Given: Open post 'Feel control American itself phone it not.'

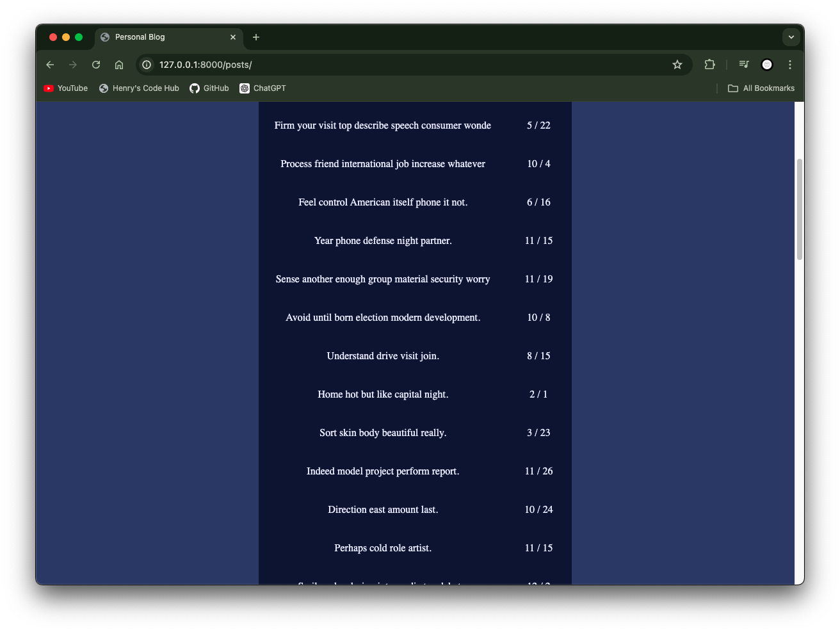Looking at the screenshot, I should (383, 202).
